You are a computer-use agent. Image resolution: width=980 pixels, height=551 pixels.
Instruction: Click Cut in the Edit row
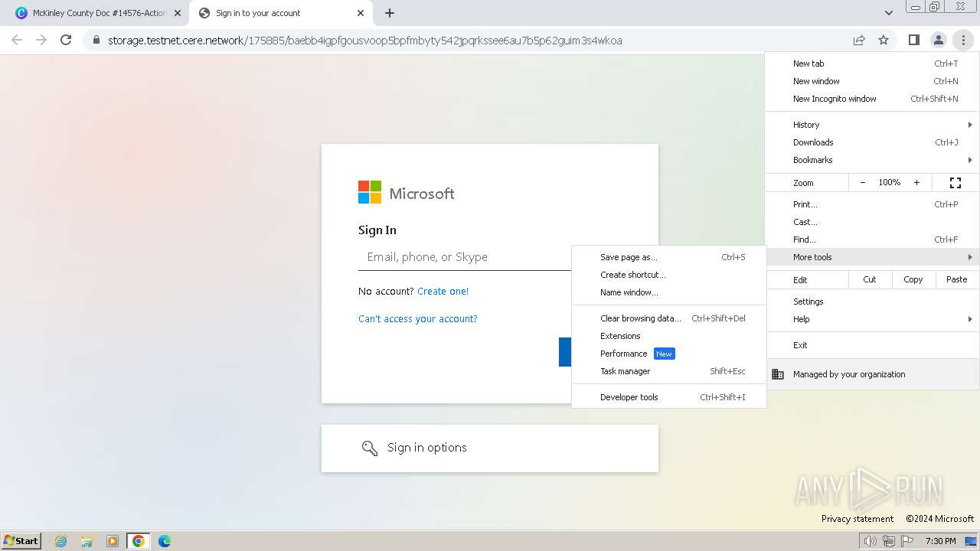click(870, 279)
